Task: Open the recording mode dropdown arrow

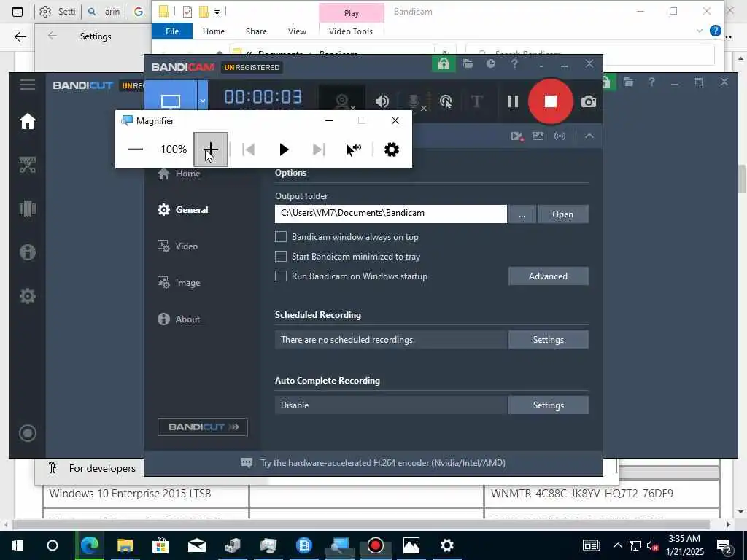Action: click(x=203, y=101)
